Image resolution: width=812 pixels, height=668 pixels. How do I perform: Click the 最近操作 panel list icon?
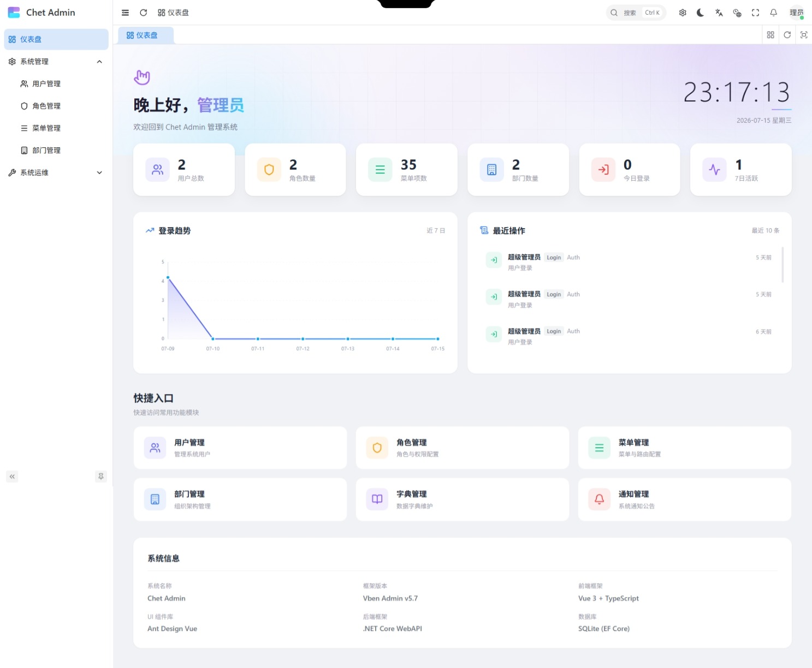(484, 230)
